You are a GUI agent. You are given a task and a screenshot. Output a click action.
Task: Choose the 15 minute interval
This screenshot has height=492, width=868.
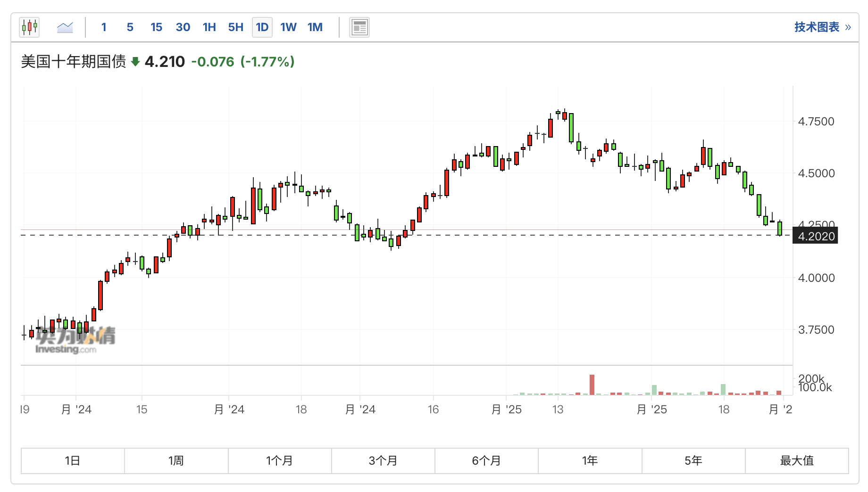156,27
